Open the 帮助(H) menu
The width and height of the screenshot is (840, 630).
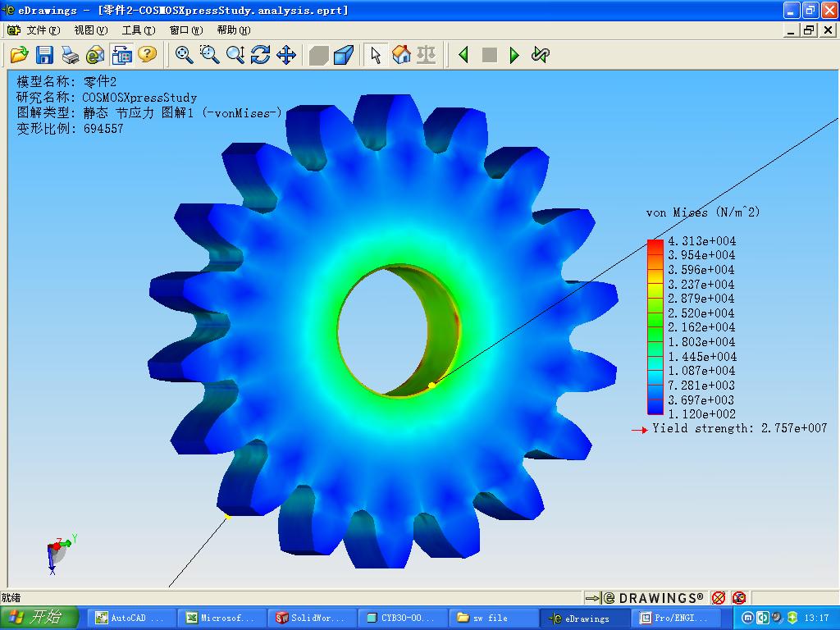234,30
